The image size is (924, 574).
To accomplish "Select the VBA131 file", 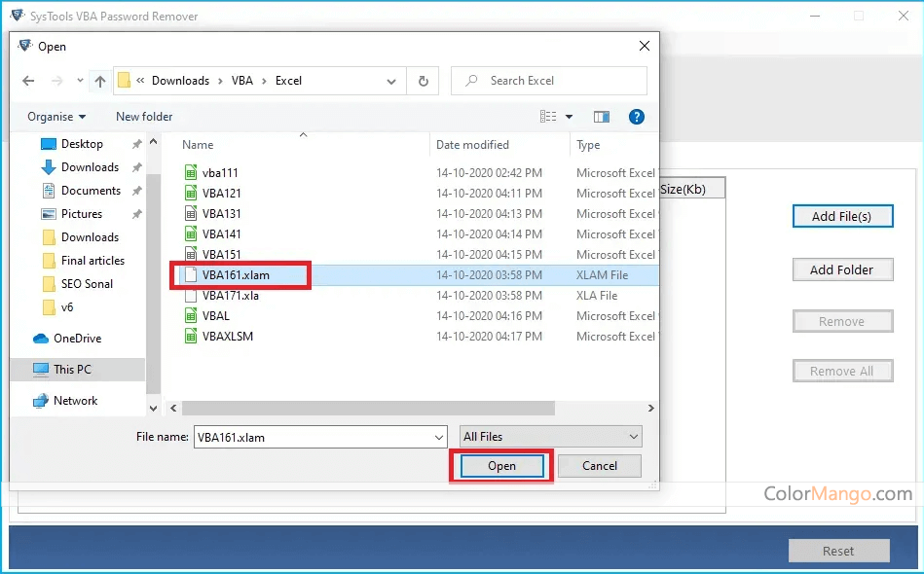I will coord(221,214).
